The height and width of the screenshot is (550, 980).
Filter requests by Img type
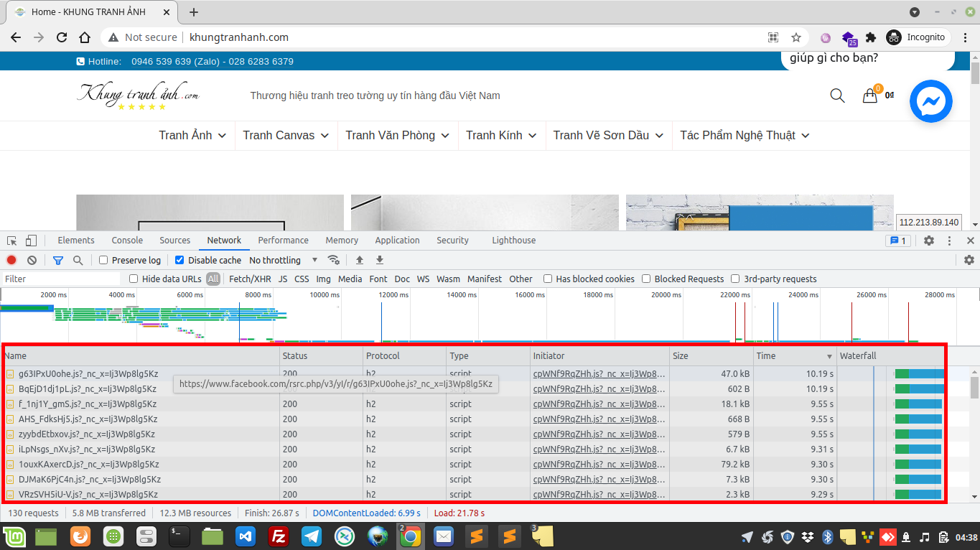[x=323, y=279]
